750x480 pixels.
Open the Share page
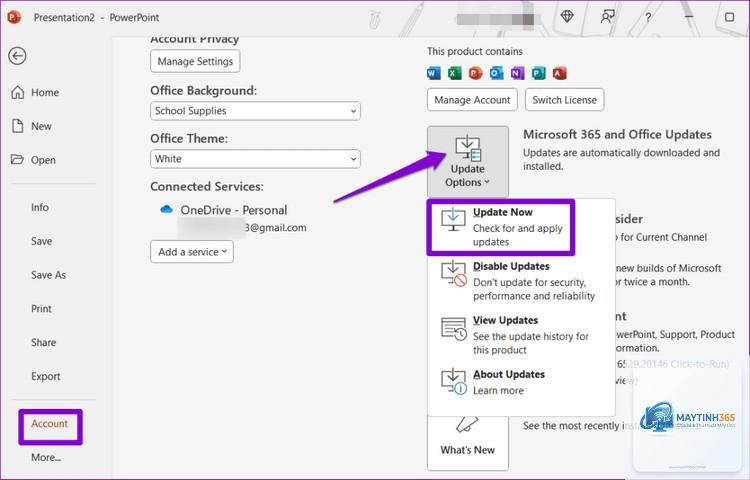click(44, 343)
